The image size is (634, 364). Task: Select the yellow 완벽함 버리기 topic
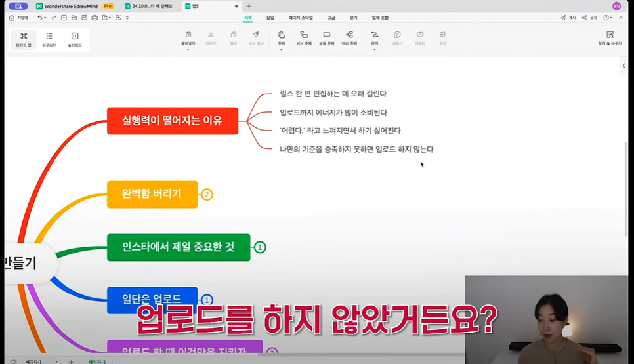tap(152, 194)
